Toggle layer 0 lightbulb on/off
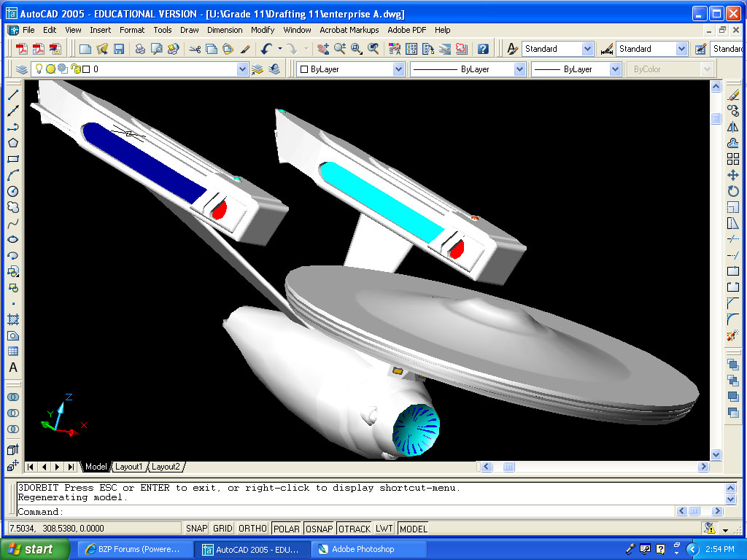The height and width of the screenshot is (560, 747). [39, 69]
